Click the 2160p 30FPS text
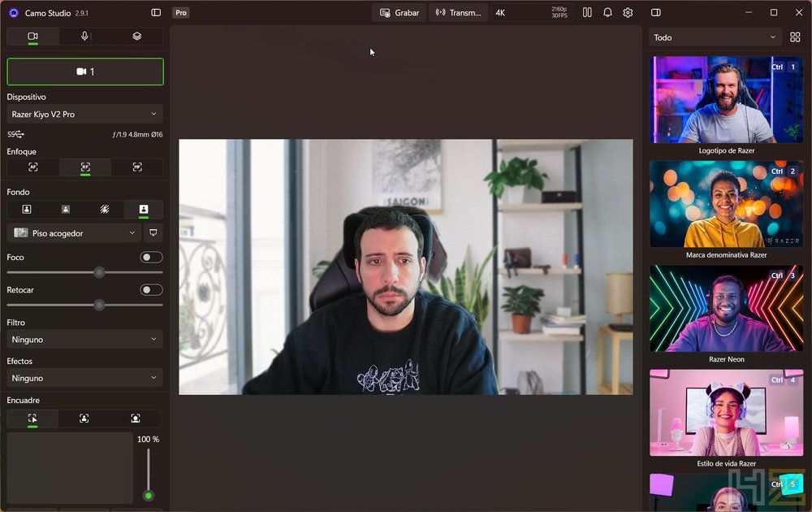Screen dimensions: 812x512 pos(559,12)
